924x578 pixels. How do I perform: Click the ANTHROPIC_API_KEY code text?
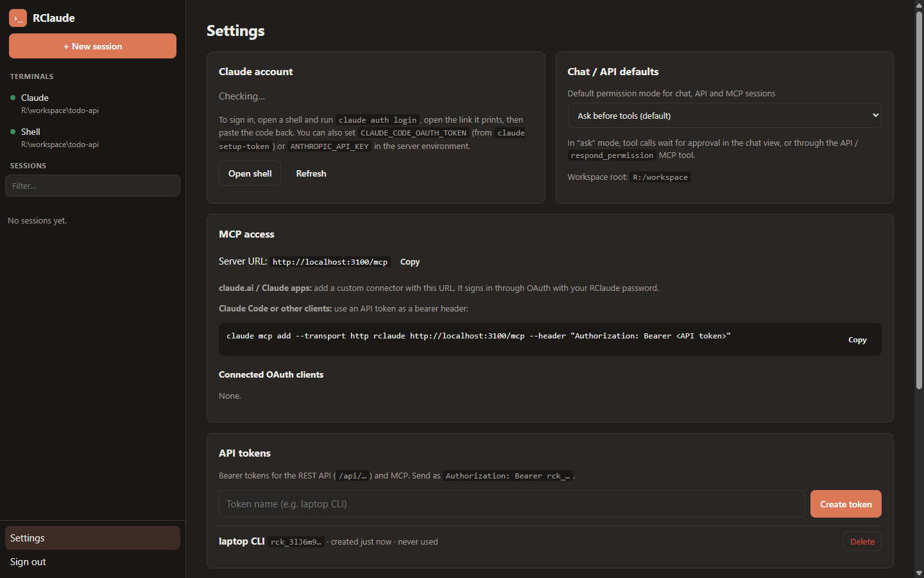click(329, 146)
